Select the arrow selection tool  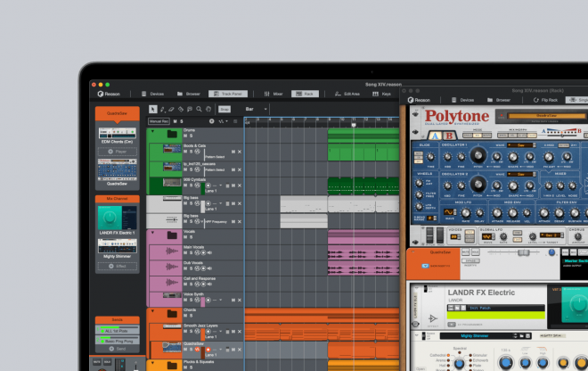click(x=153, y=109)
